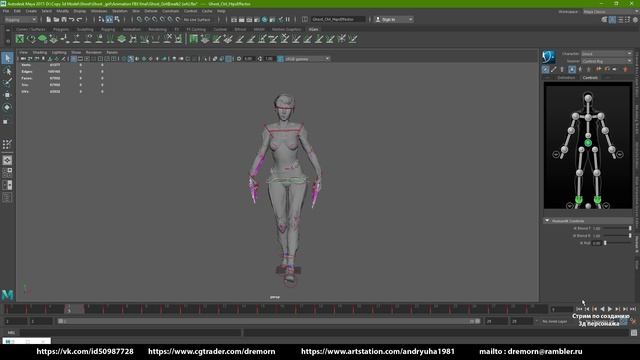Click the HumanIK character logo icon
Image resolution: width=640 pixels, height=360 pixels.
click(549, 57)
